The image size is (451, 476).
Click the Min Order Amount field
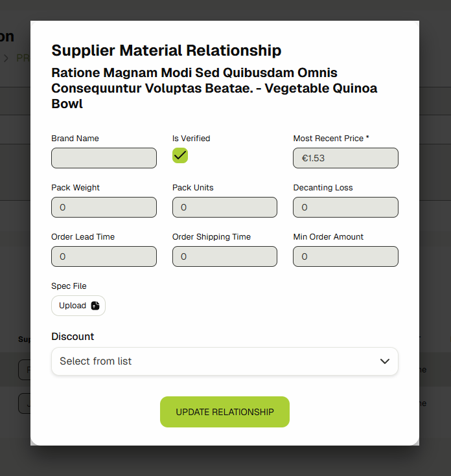tap(345, 256)
